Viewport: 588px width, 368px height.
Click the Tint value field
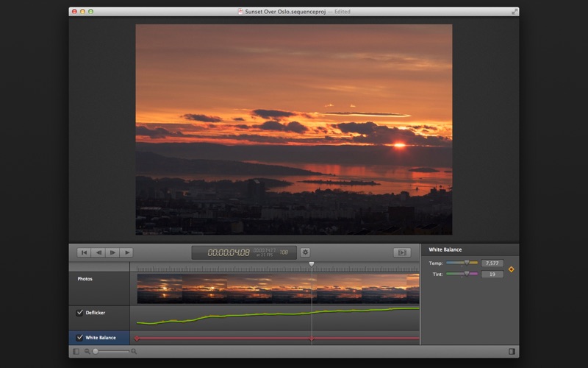(492, 275)
